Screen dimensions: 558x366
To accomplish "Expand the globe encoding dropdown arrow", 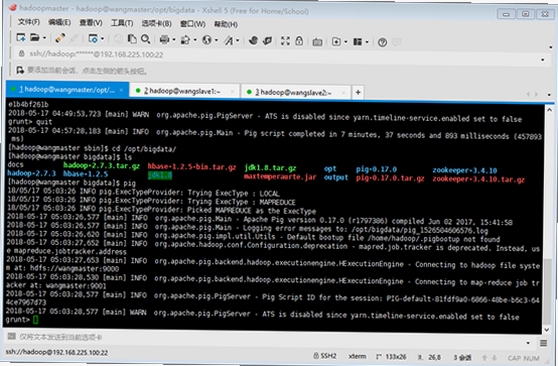I will [216, 40].
